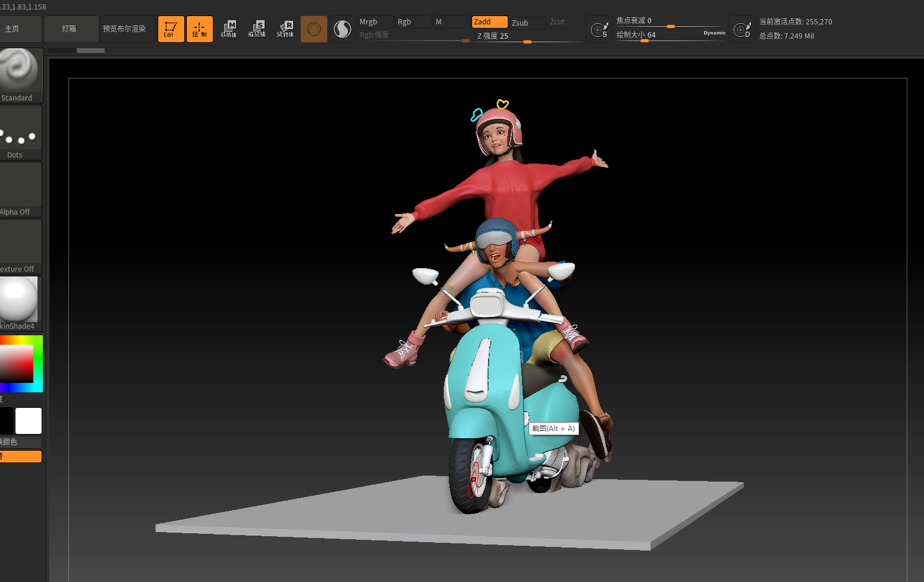Click the orange gizmo 3D sphere icon

[x=314, y=29]
